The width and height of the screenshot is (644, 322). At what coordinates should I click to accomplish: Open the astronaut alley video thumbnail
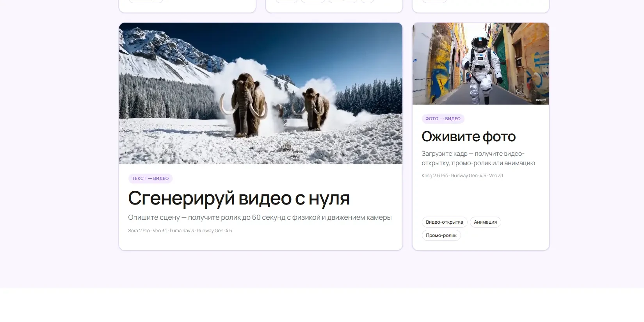pos(481,64)
